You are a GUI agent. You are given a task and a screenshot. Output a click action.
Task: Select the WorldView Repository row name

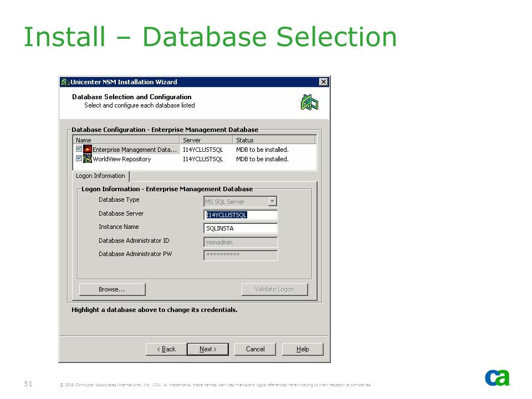(x=122, y=159)
